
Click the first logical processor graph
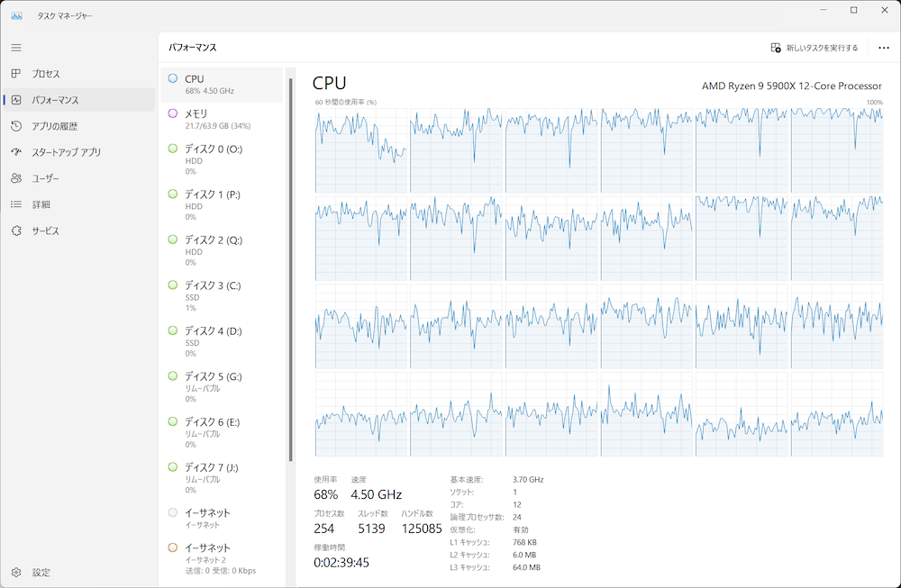[x=360, y=150]
